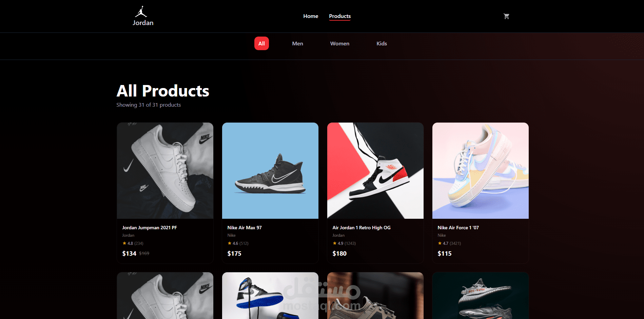View the Nike Air Force 1 '07 product image

[480, 171]
